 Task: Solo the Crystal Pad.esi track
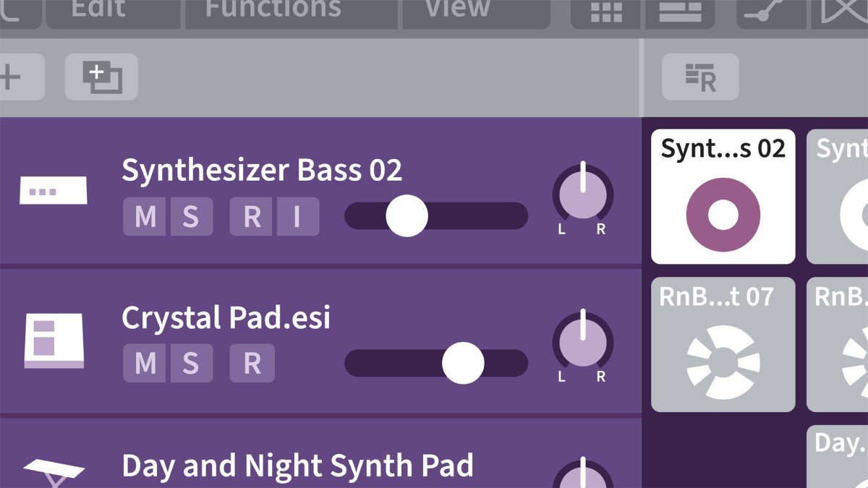191,362
